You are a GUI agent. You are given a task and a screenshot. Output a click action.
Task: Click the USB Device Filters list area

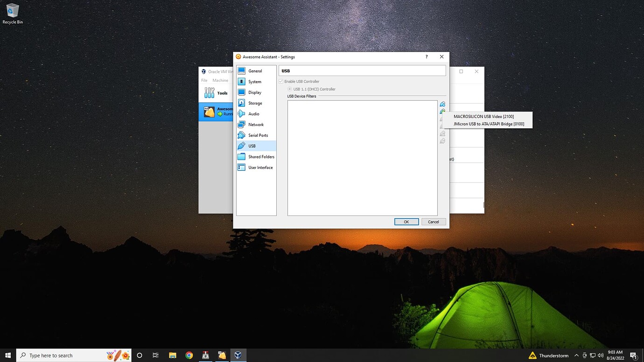(363, 158)
